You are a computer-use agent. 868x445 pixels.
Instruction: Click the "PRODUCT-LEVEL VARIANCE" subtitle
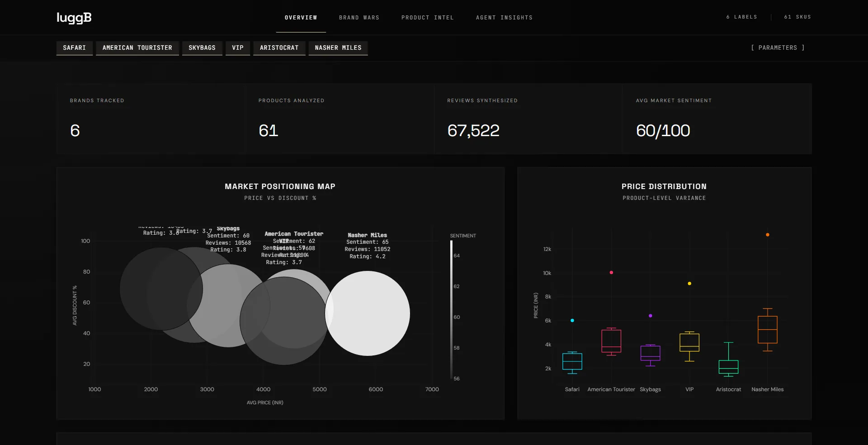664,198
